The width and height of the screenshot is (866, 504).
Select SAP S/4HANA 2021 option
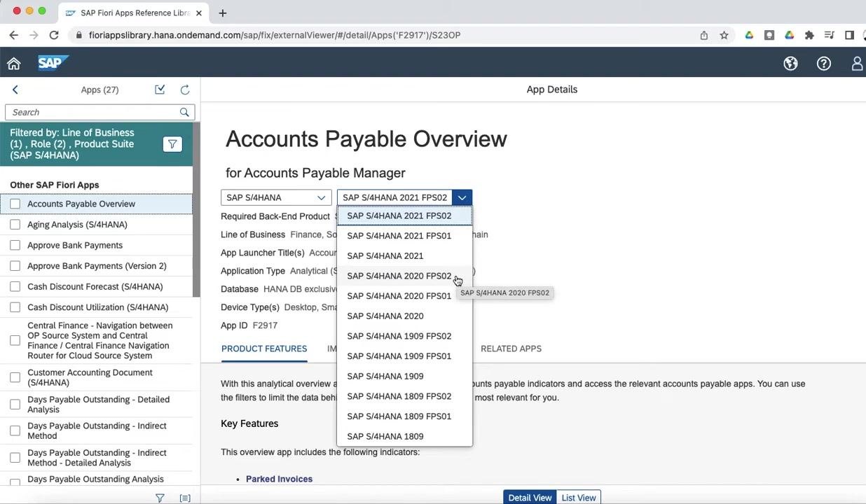405,256
